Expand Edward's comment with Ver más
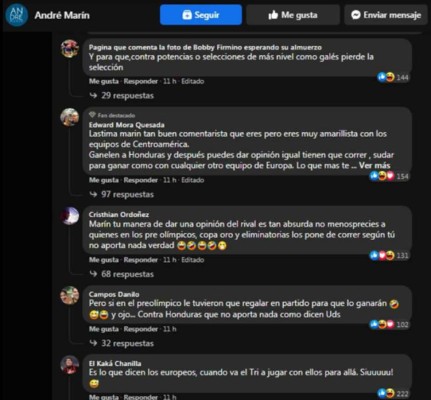This screenshot has width=431, height=400. point(374,165)
